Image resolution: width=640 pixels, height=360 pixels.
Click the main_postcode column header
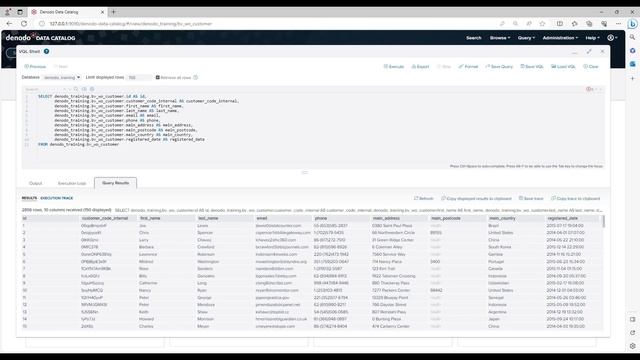click(x=458, y=218)
